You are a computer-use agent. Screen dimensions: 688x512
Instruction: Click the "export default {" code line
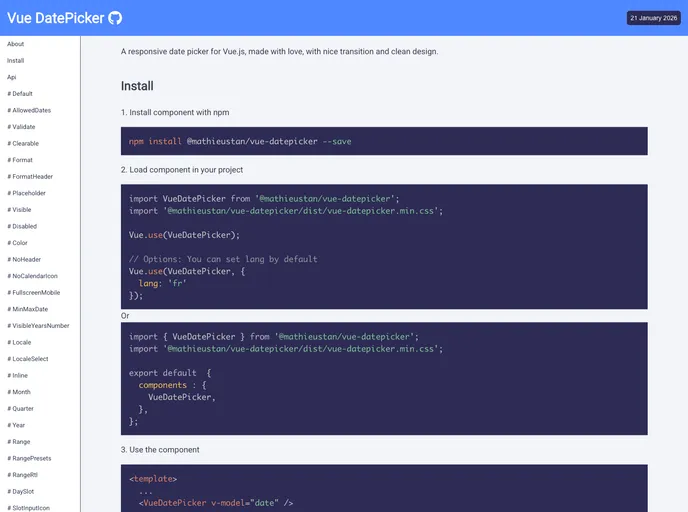170,373
